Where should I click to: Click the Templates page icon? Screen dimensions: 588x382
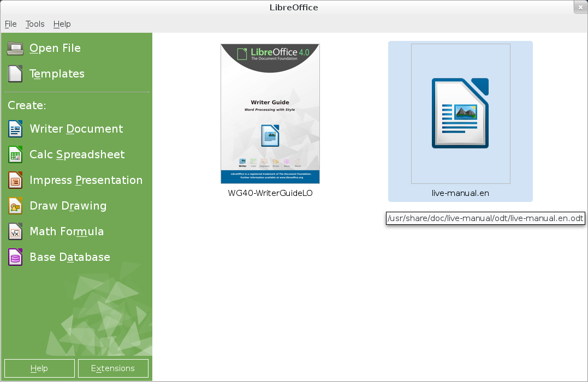(x=15, y=74)
